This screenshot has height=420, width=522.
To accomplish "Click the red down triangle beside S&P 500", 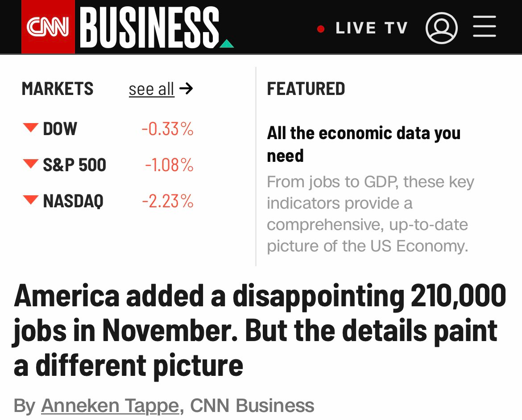I will pos(30,164).
